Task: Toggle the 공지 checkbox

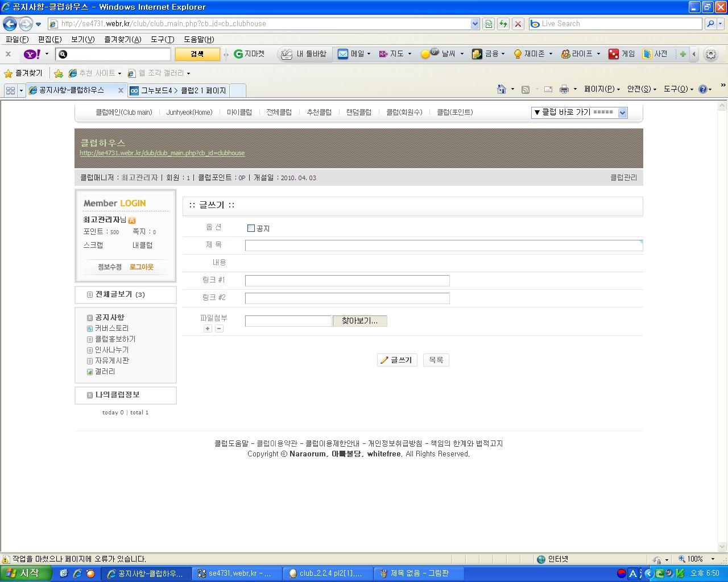Action: [251, 228]
